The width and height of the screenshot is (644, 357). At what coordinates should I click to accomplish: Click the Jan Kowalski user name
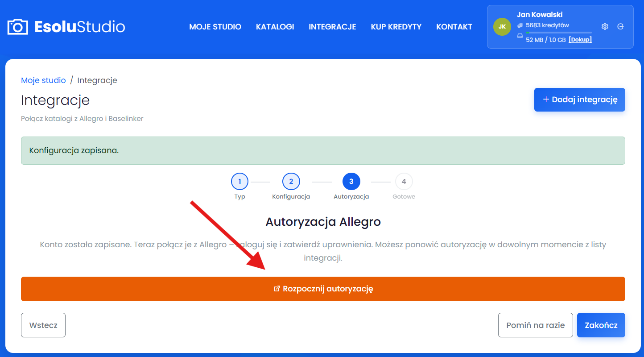[x=540, y=15]
